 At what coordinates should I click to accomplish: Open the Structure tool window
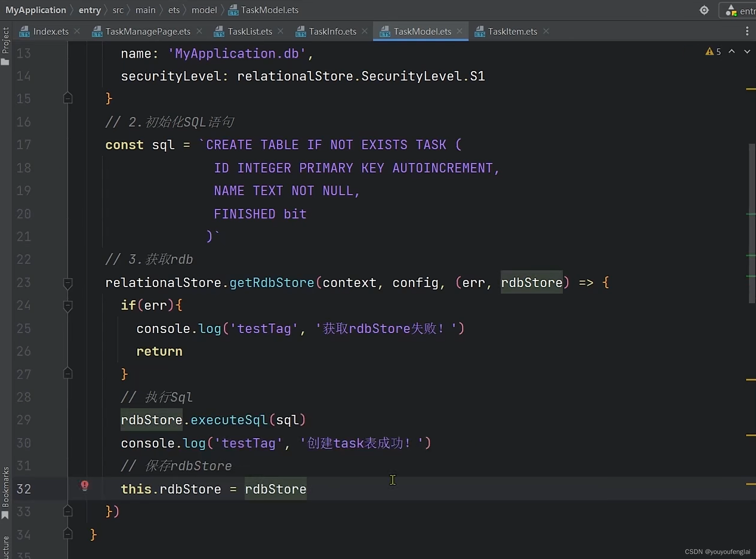5,547
